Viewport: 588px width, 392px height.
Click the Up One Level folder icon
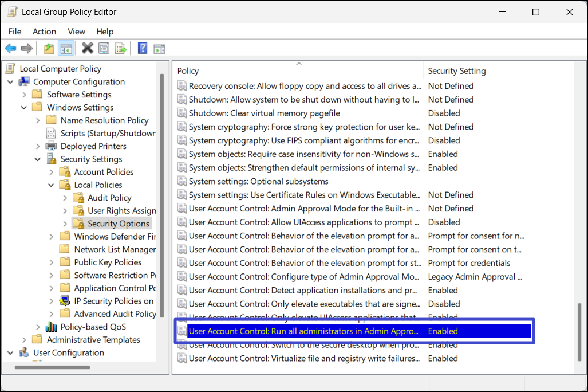pyautogui.click(x=49, y=49)
